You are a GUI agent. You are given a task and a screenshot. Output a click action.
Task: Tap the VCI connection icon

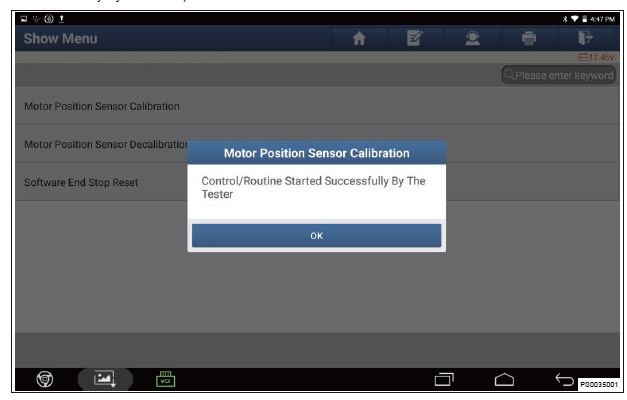pos(164,378)
